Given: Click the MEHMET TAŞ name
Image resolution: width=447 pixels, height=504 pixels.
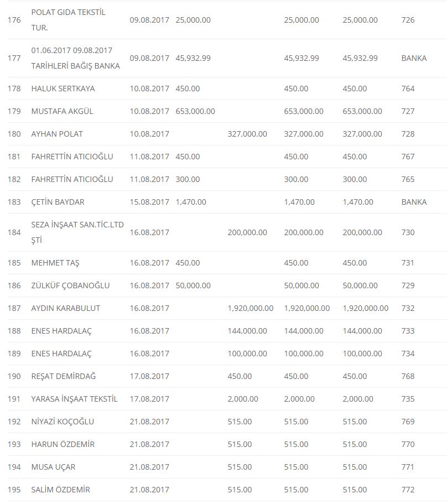Looking at the screenshot, I should tap(55, 263).
